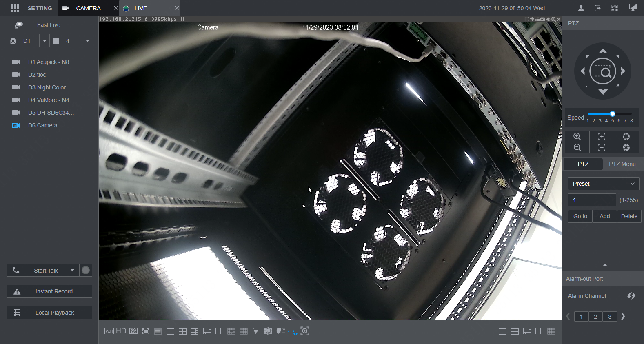This screenshot has width=644, height=344.
Task: Click the Local Playback button
Action: 49,313
